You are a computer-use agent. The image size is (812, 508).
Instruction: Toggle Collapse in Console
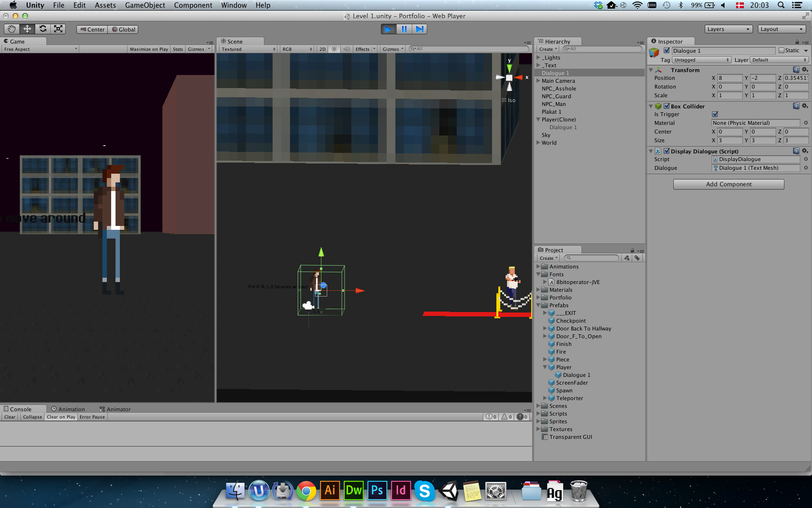[x=32, y=417]
